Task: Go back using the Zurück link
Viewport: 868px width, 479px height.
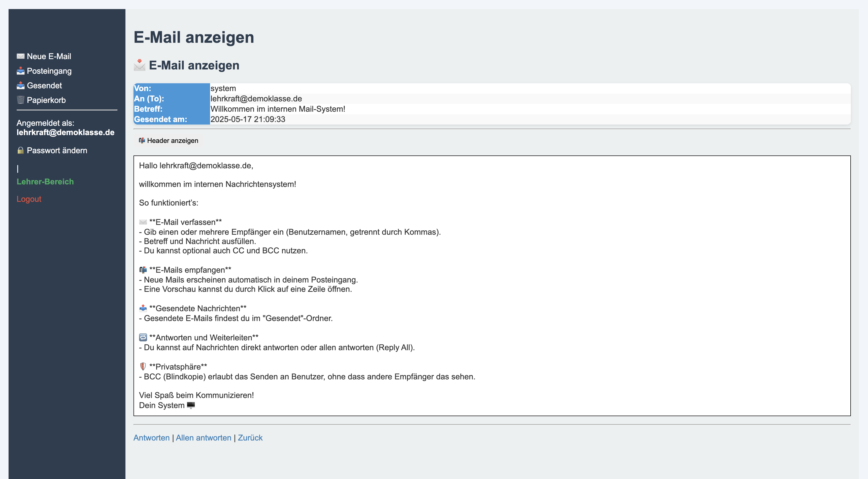Action: tap(250, 437)
